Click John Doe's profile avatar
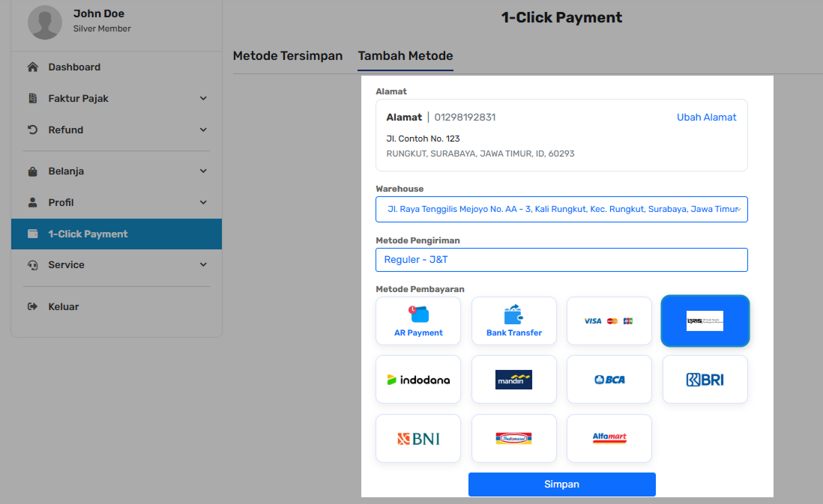This screenshot has width=823, height=504. click(45, 22)
